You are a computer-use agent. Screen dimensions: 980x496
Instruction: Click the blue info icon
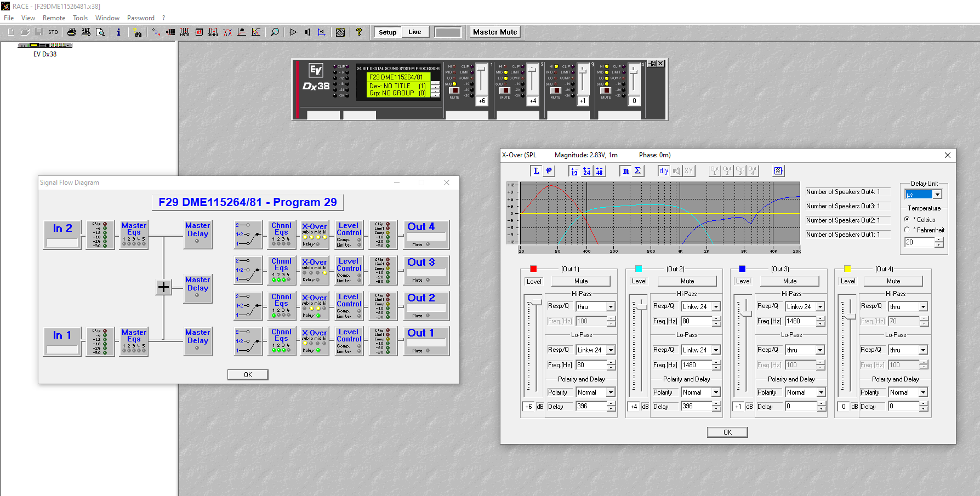pos(118,32)
